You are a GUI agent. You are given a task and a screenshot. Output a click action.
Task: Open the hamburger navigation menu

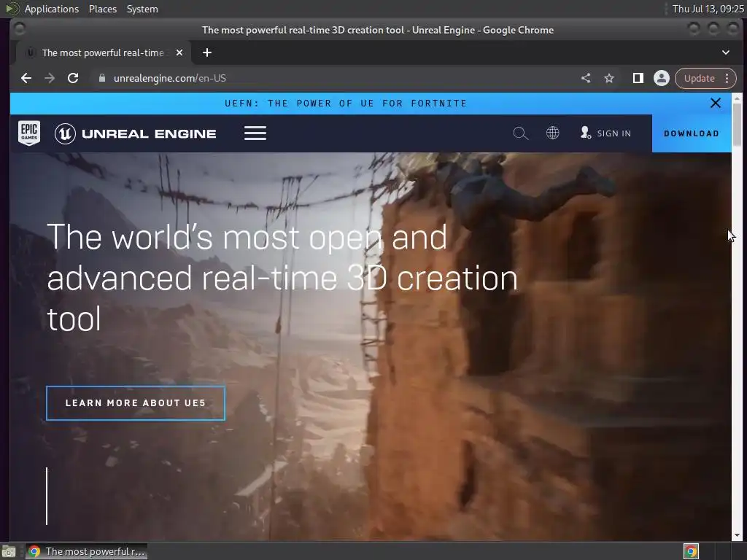click(x=255, y=133)
